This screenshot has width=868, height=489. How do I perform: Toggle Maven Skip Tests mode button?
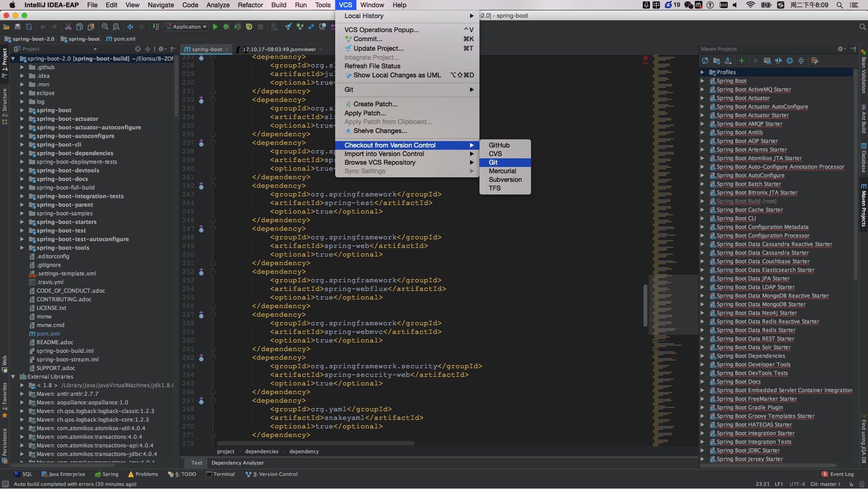tap(790, 61)
